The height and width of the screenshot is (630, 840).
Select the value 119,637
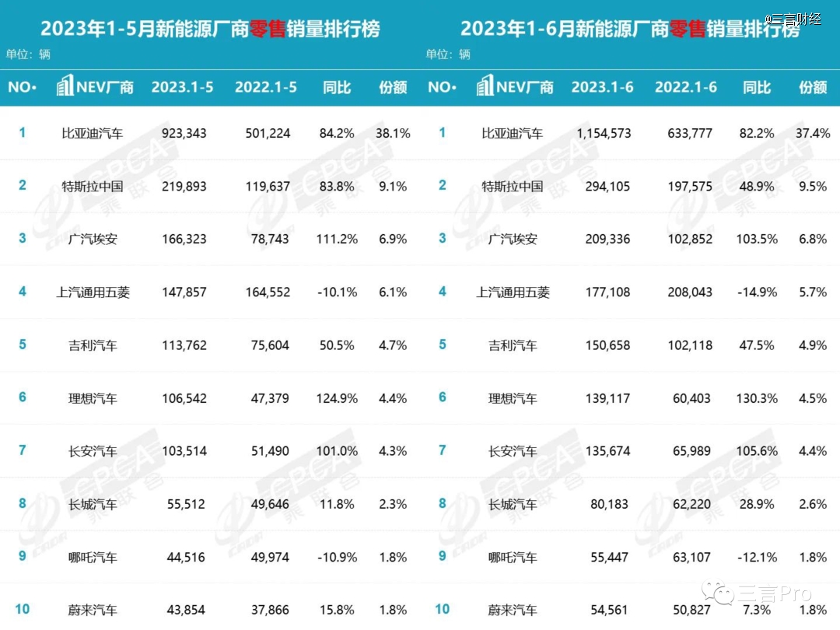click(x=268, y=187)
